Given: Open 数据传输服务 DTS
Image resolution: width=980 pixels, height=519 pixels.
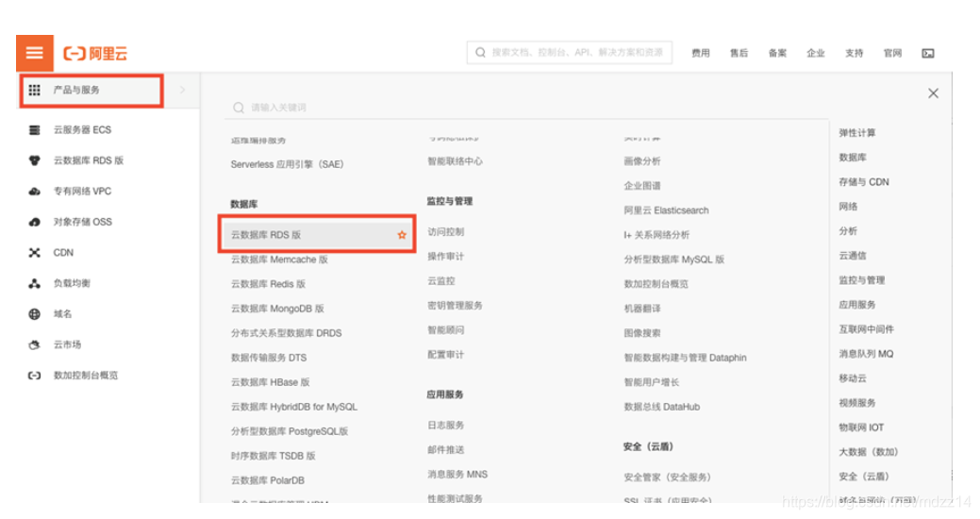Looking at the screenshot, I should (269, 358).
